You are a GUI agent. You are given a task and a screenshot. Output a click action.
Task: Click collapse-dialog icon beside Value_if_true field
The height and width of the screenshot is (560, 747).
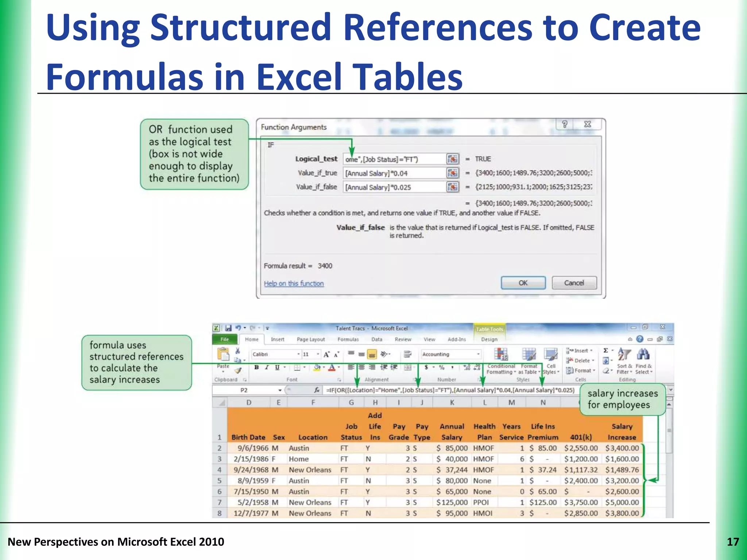point(453,173)
